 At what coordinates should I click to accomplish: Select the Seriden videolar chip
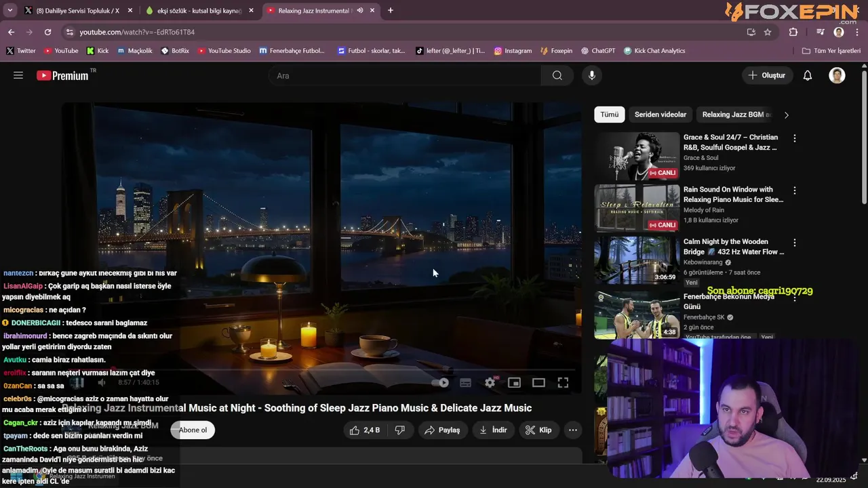(x=660, y=115)
